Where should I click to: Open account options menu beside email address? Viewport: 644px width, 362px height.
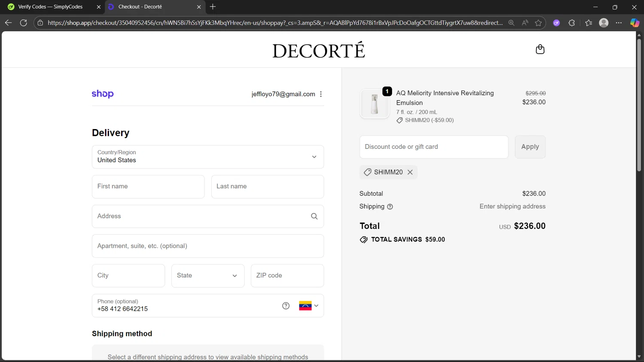(321, 94)
